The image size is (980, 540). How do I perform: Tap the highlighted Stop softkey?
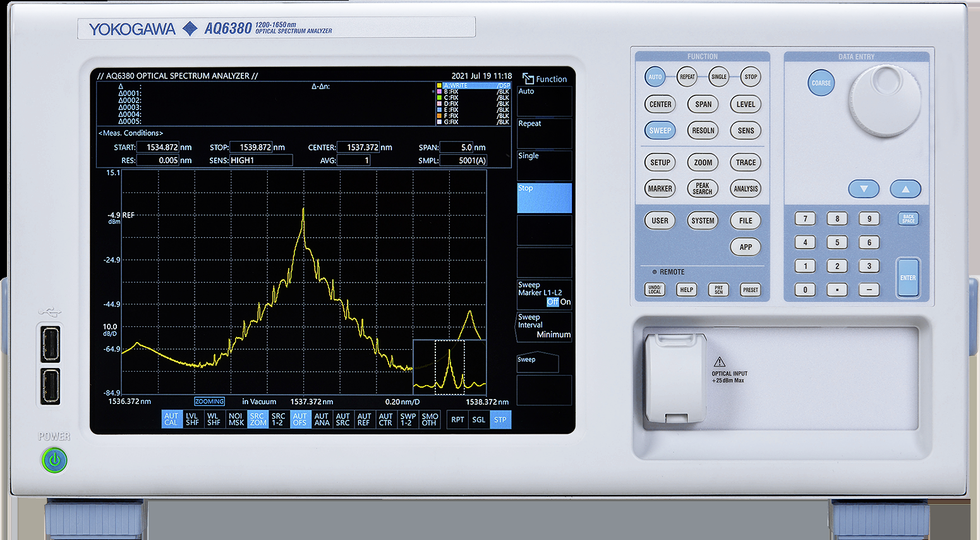[x=545, y=198]
